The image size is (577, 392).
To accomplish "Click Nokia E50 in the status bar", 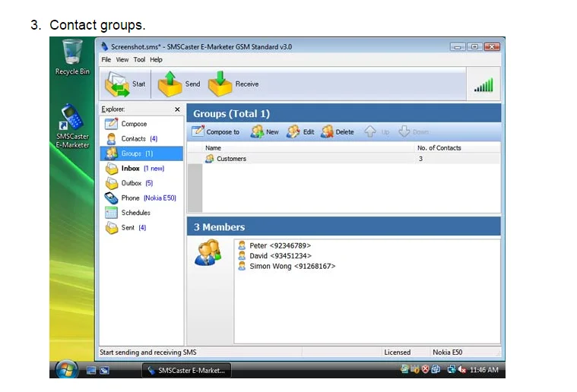I will pos(448,352).
